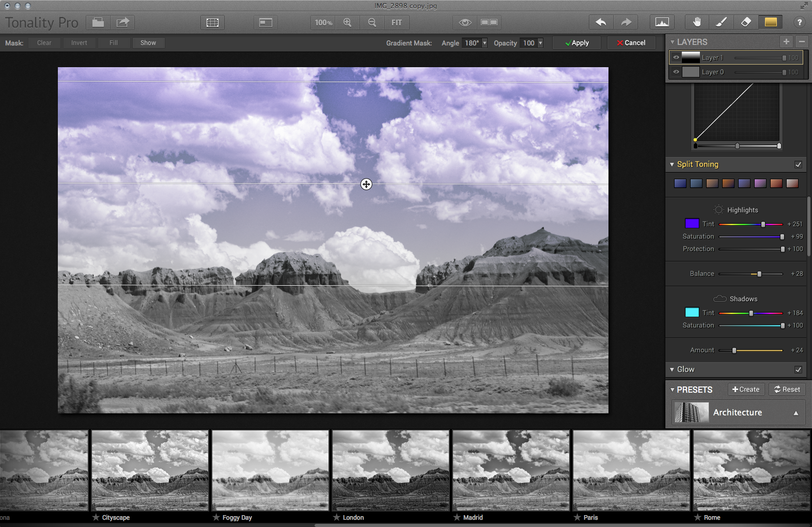
Task: Apply the Madrid preset thumbnail
Action: coord(511,470)
